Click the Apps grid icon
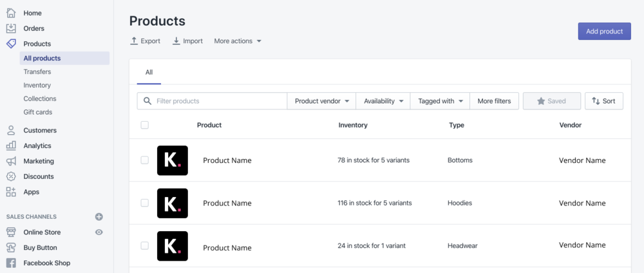This screenshot has height=273, width=644. click(11, 192)
